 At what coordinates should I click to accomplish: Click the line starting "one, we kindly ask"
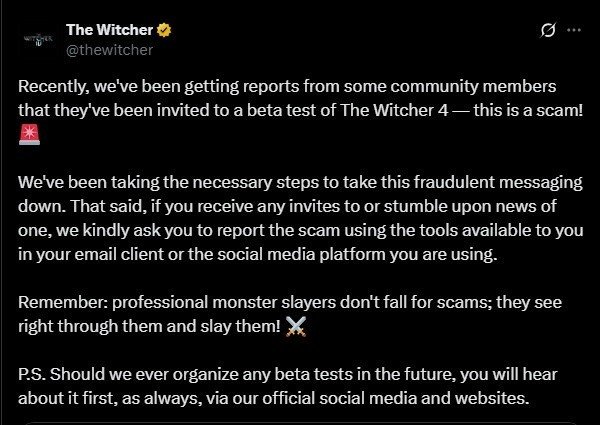tap(300, 230)
